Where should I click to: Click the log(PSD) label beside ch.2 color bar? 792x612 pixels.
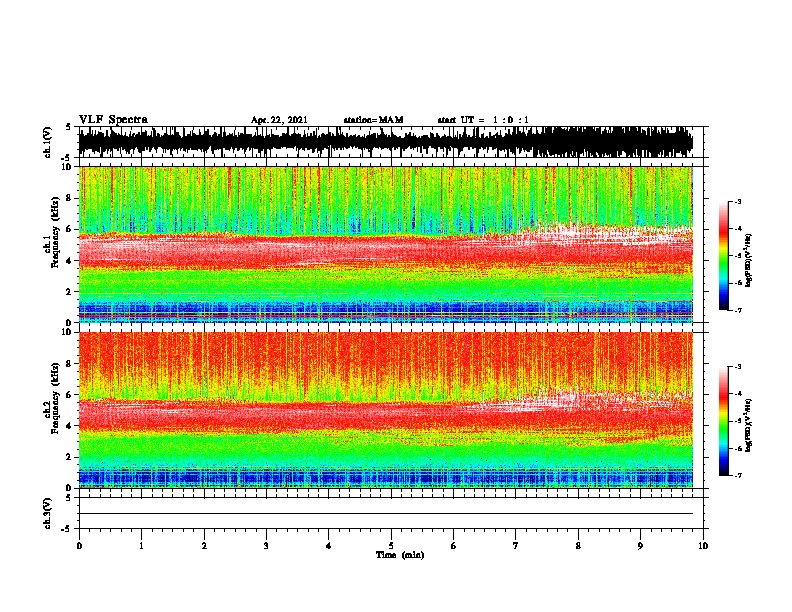[748, 425]
